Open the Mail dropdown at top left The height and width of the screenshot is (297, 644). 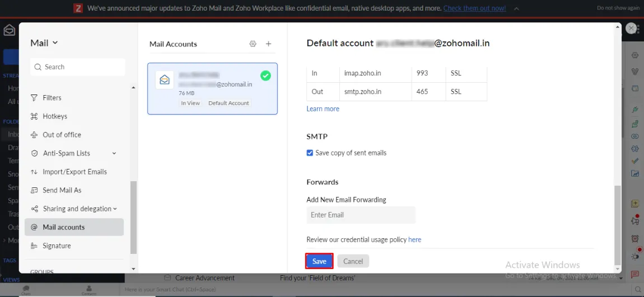click(x=44, y=43)
